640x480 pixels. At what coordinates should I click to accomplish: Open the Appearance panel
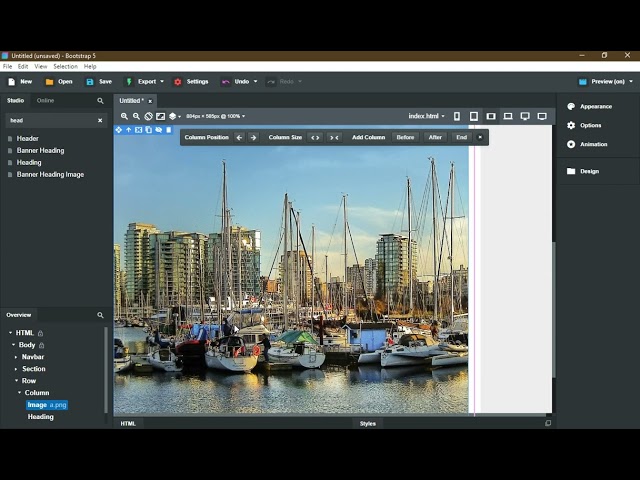click(590, 107)
